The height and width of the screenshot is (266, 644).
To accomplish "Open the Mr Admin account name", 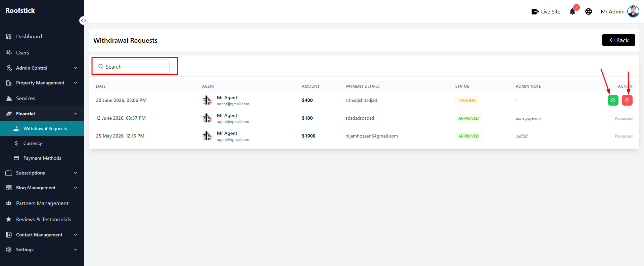I will click(x=612, y=11).
